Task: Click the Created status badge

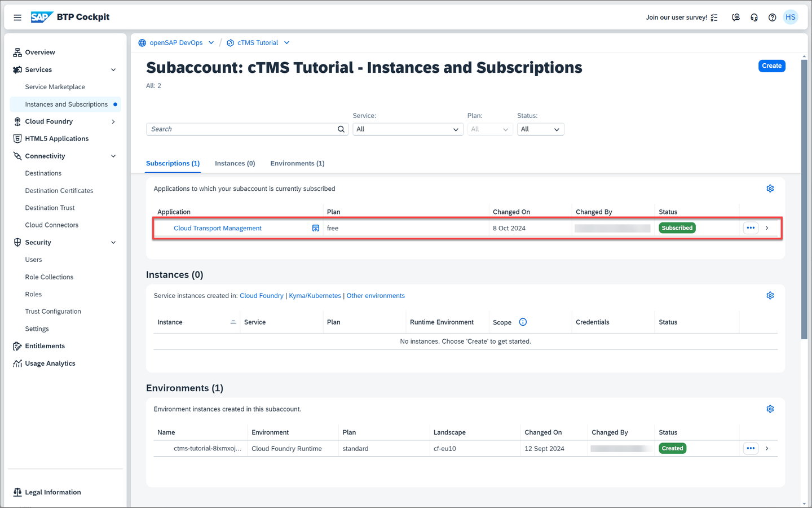Action: click(673, 448)
